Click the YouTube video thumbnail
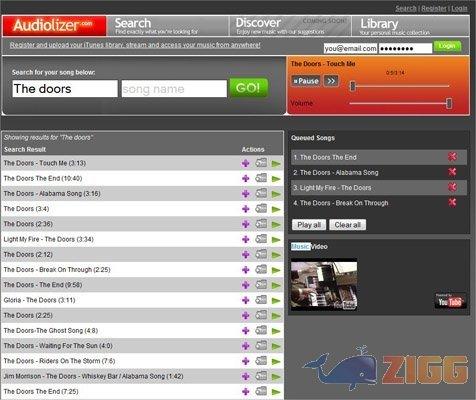The width and height of the screenshot is (476, 400). coord(324,284)
